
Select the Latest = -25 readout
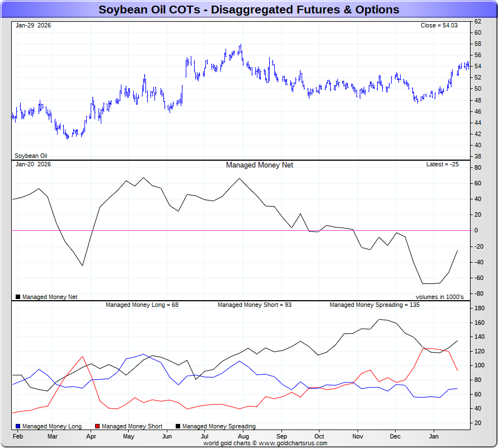(442, 164)
